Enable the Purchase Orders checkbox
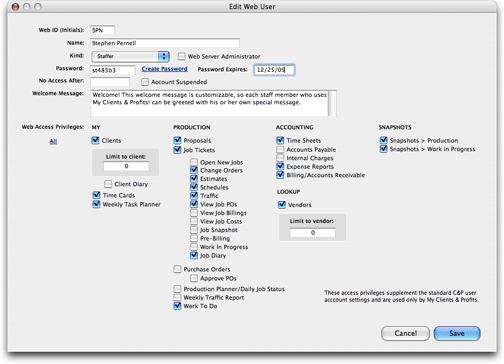This screenshot has width=504, height=364. pos(177,269)
